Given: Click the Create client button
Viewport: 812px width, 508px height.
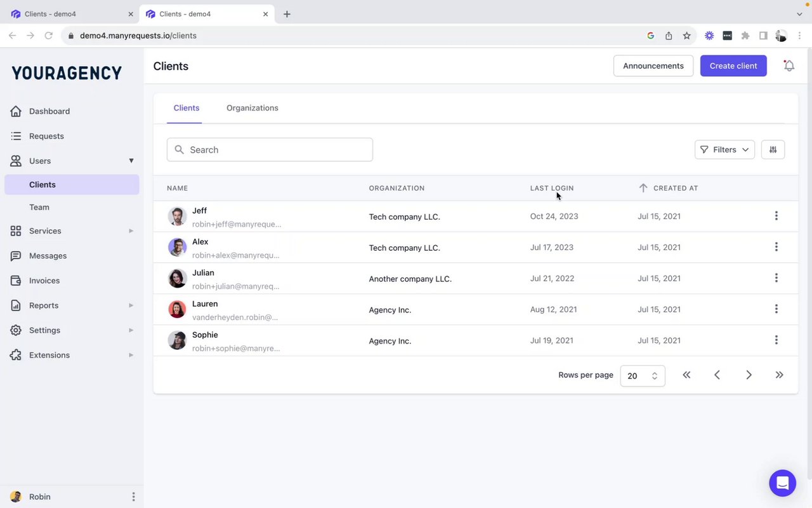Looking at the screenshot, I should pyautogui.click(x=733, y=66).
